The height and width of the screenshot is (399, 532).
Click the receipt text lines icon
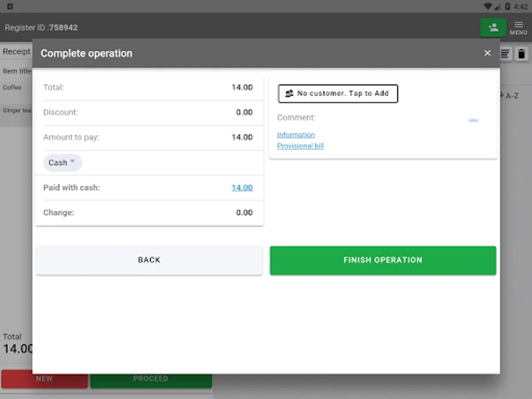[505, 54]
